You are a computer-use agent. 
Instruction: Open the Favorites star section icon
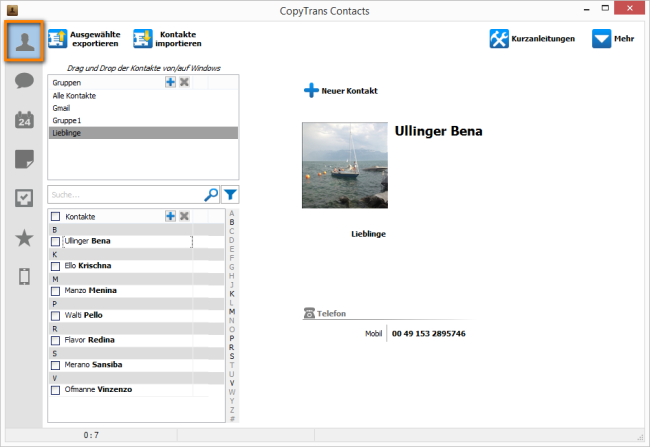click(x=24, y=238)
